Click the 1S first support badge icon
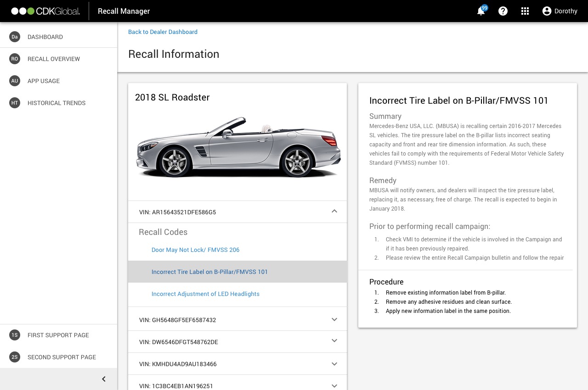Screen dimensions: 588x390 [15, 335]
